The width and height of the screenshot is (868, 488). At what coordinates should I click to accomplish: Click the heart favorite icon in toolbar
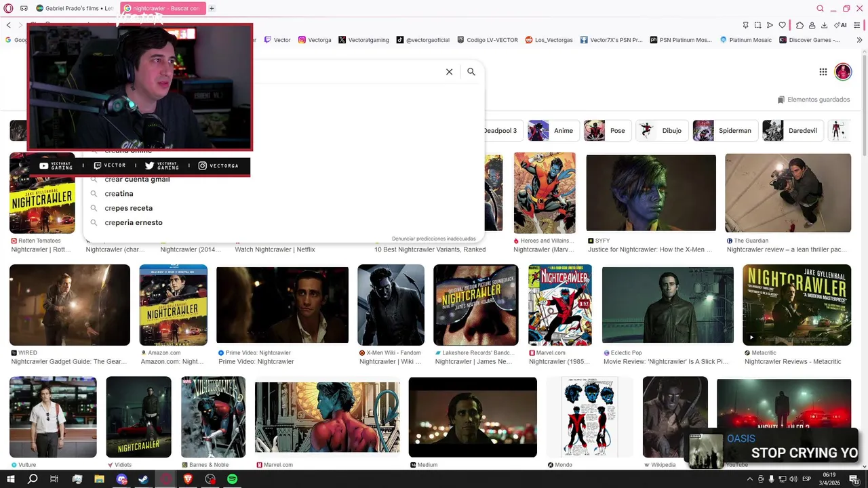[782, 25]
